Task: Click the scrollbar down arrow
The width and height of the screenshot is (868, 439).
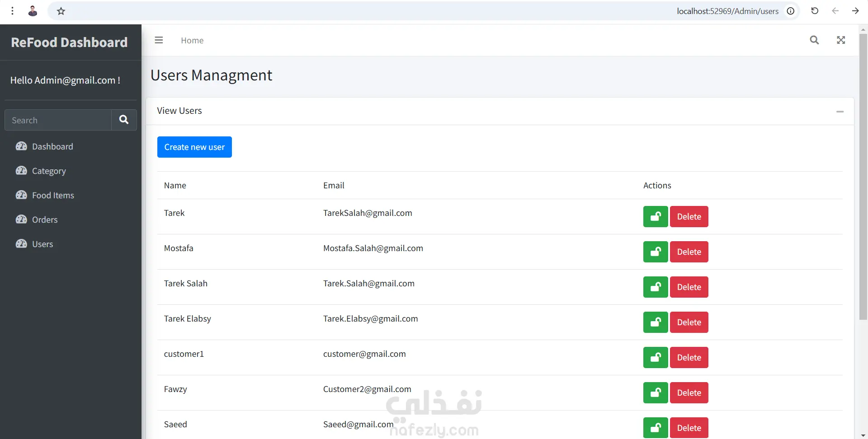Action: click(x=863, y=435)
